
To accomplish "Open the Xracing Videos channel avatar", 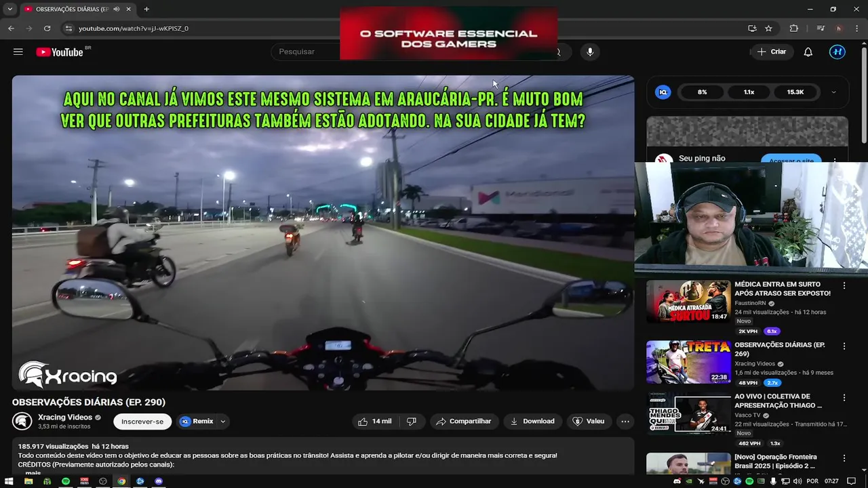I will point(22,421).
